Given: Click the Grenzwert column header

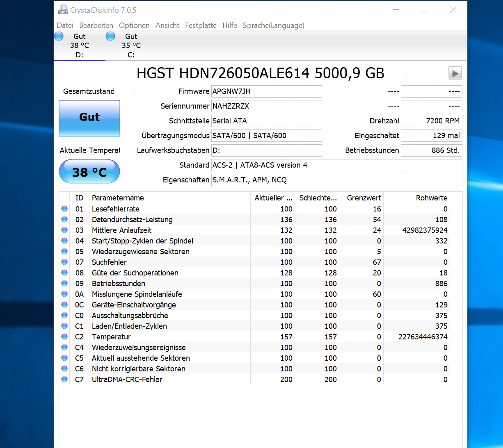Looking at the screenshot, I should click(362, 198).
